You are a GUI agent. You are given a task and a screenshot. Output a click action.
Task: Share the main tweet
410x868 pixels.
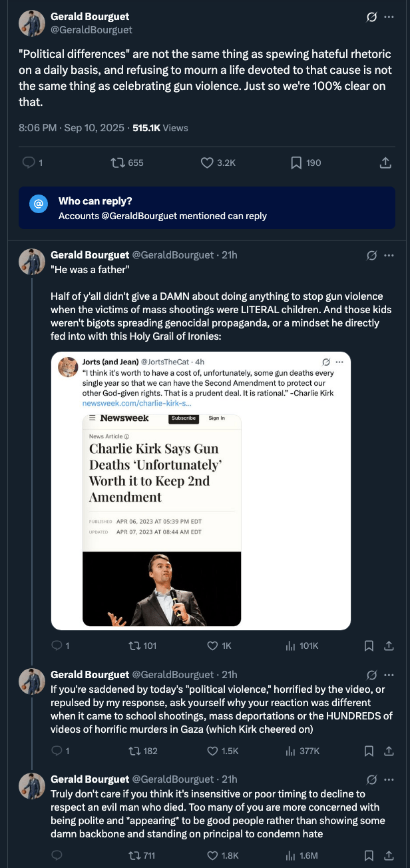[x=385, y=163]
